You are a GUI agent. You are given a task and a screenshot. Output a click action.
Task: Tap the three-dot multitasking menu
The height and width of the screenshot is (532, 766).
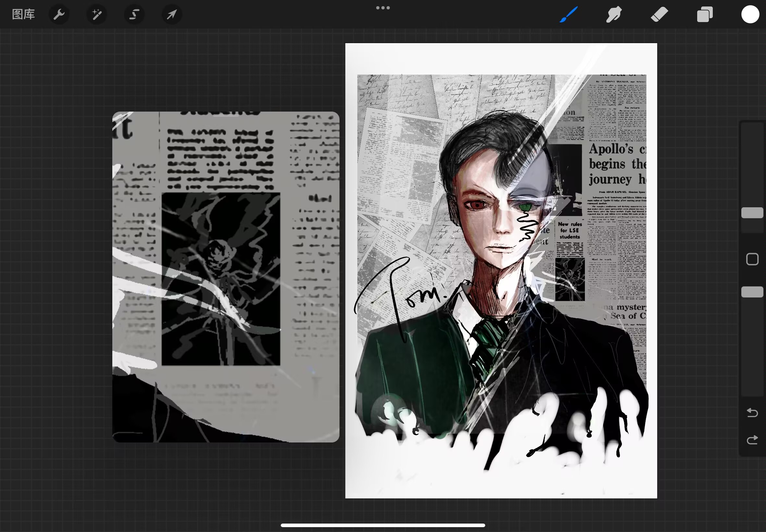coord(383,8)
